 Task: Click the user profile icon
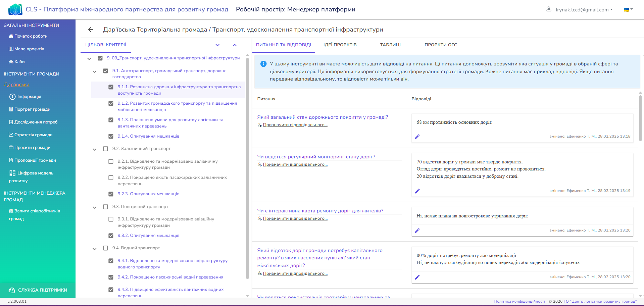[x=549, y=9]
